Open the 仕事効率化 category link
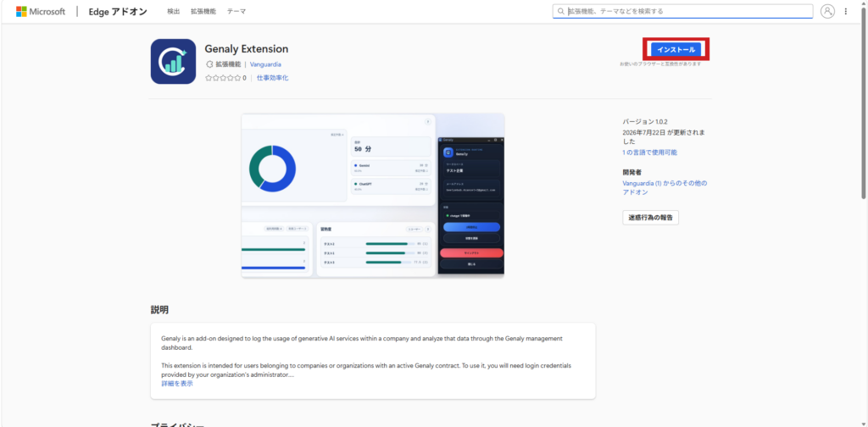Image resolution: width=868 pixels, height=427 pixels. tap(272, 78)
